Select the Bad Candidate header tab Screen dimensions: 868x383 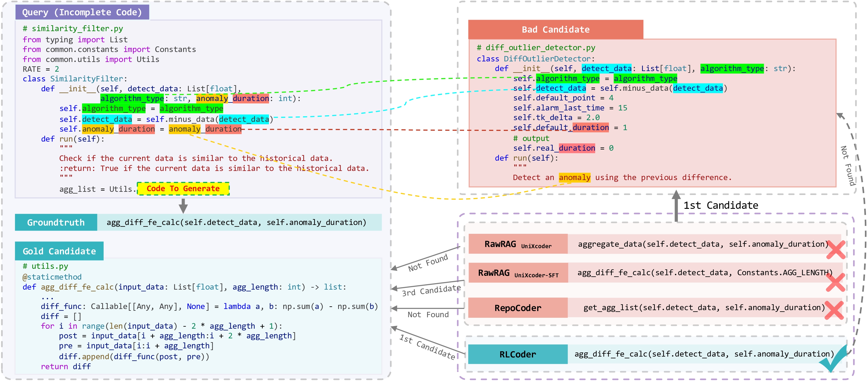(x=555, y=30)
